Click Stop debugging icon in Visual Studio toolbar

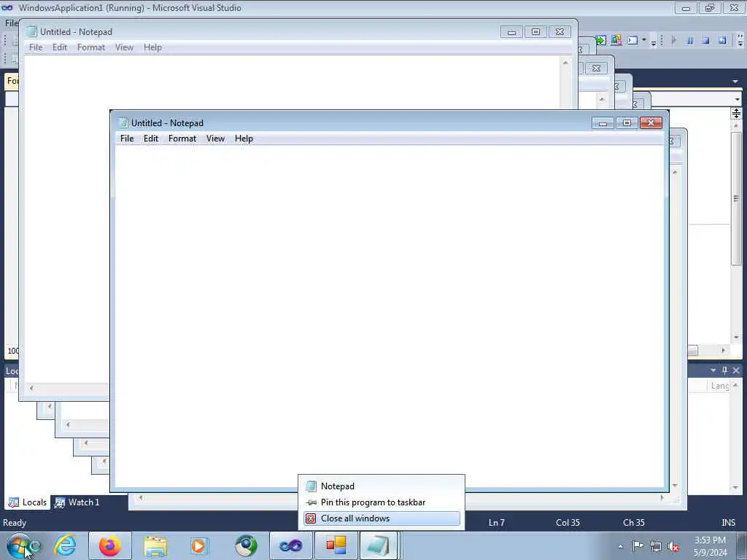click(x=705, y=41)
